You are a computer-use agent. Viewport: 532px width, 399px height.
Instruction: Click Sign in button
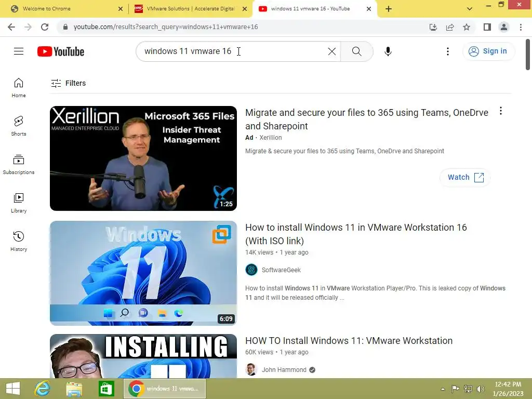488,51
